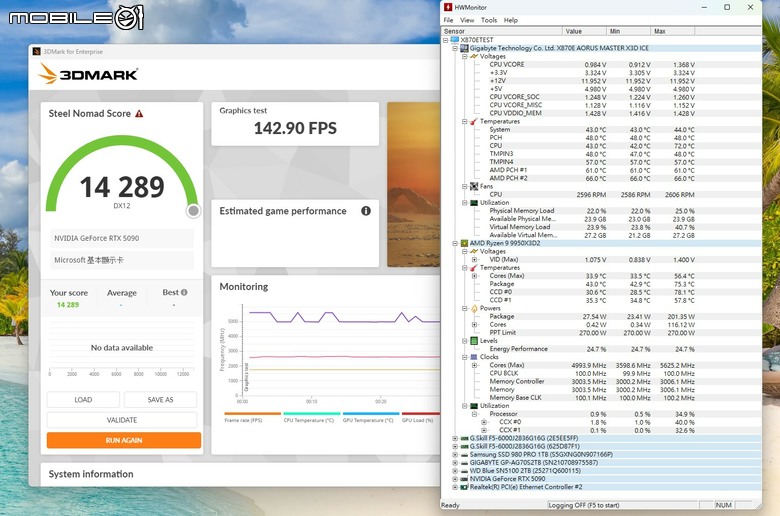Click the Sensor column header
780x516 pixels.
(x=502, y=31)
